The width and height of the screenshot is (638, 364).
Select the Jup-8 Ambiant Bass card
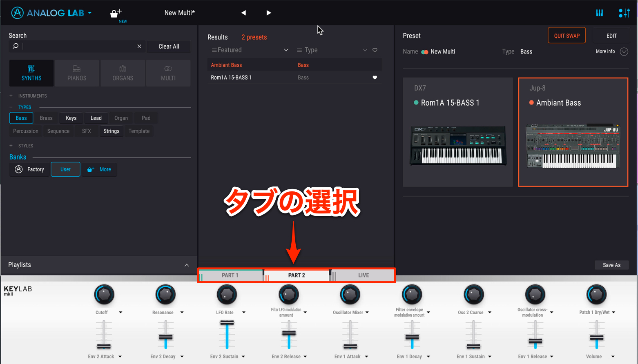pos(573,132)
